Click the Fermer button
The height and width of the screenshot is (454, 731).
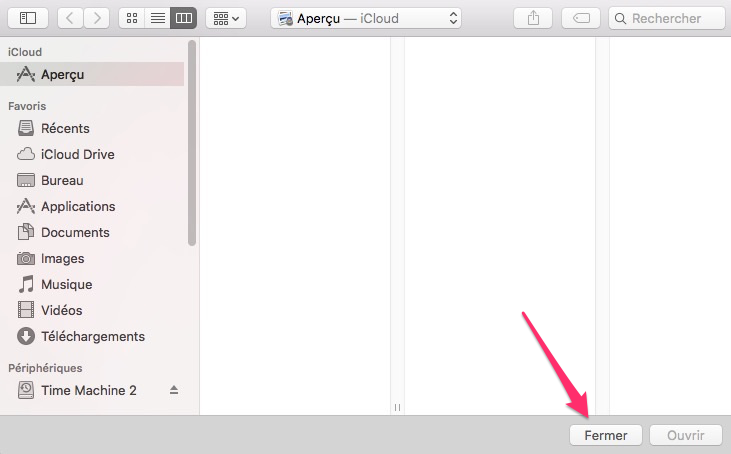[x=606, y=435]
